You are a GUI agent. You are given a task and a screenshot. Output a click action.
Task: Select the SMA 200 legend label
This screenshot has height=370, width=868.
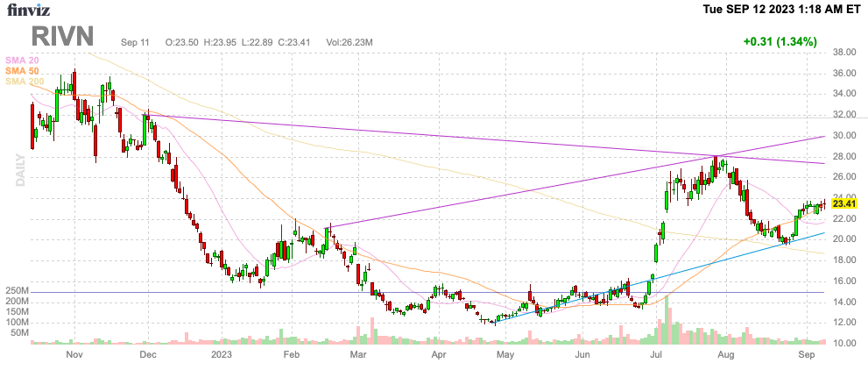tap(25, 81)
